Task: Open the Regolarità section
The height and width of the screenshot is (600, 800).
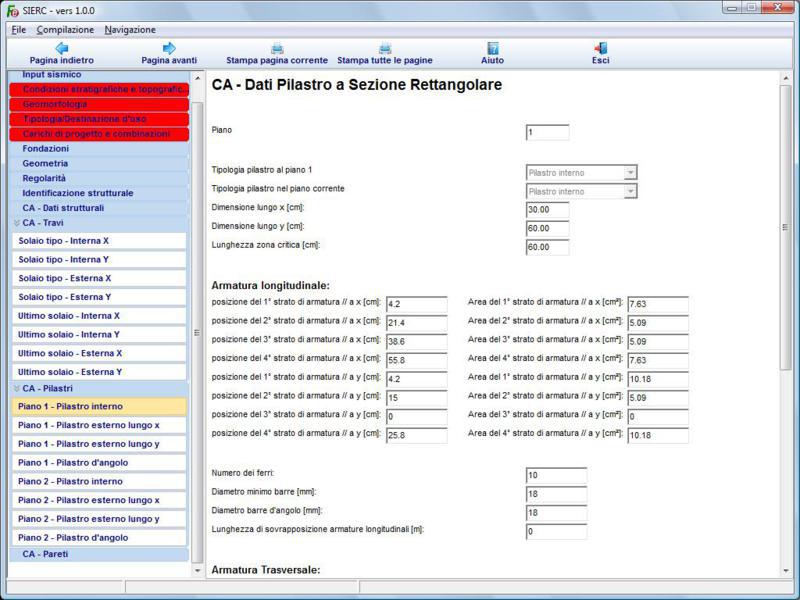Action: [x=99, y=178]
